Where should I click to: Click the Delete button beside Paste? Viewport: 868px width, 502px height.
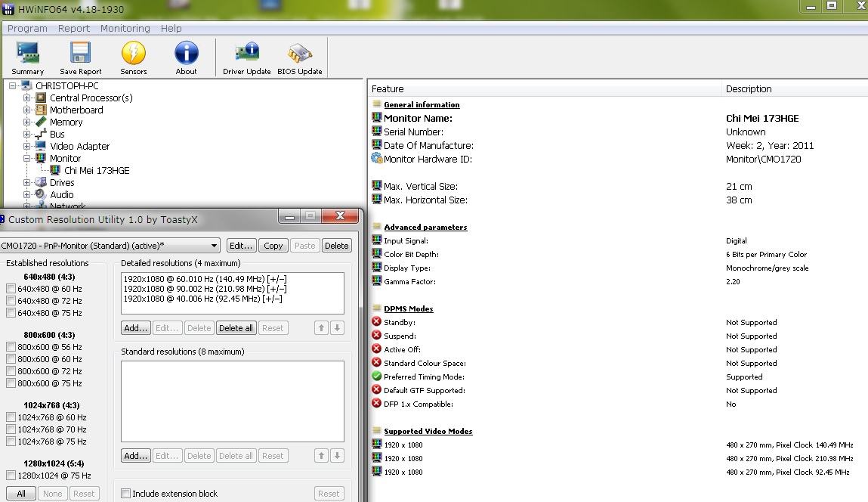(337, 246)
